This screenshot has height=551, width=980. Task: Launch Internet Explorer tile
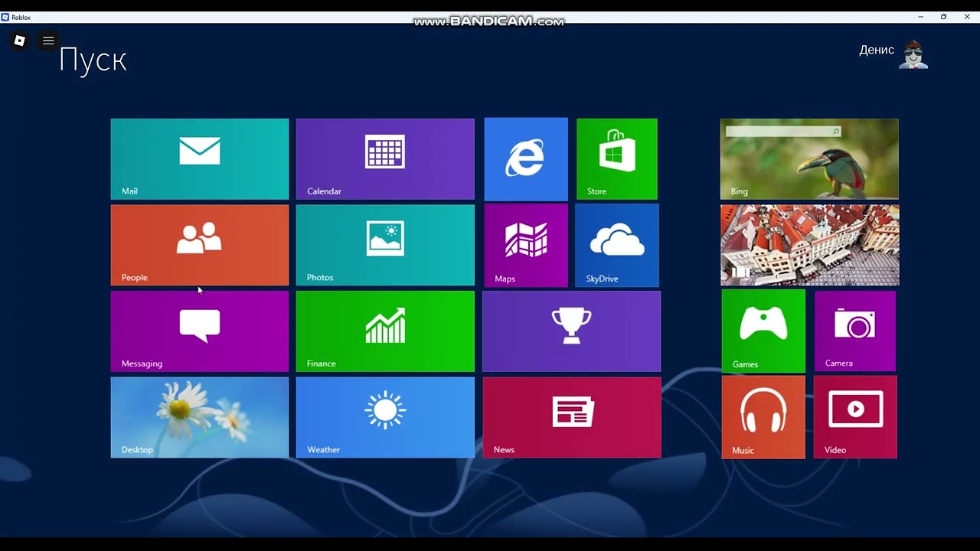click(x=526, y=159)
